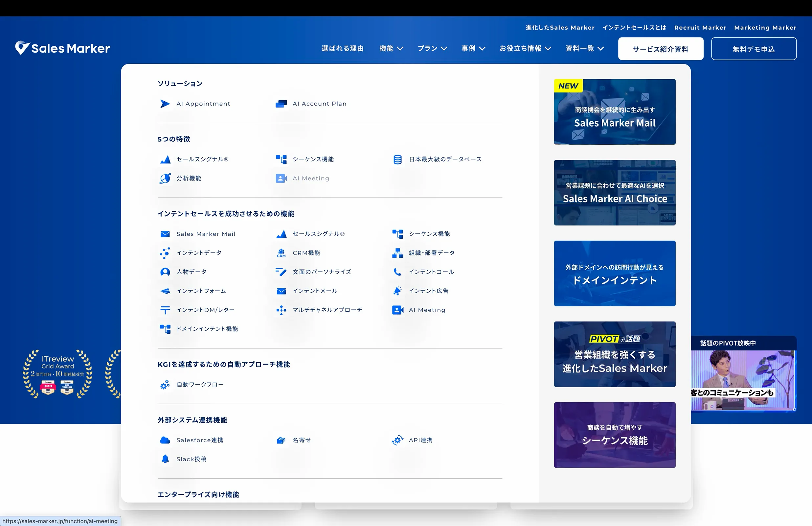Click the AI Account Plan icon
Screen dimensions: 812x526
point(281,104)
